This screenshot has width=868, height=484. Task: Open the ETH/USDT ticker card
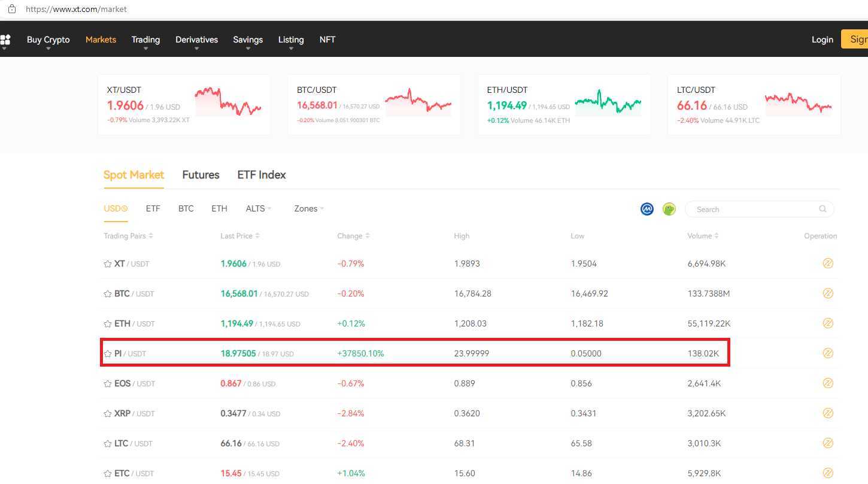pos(564,105)
